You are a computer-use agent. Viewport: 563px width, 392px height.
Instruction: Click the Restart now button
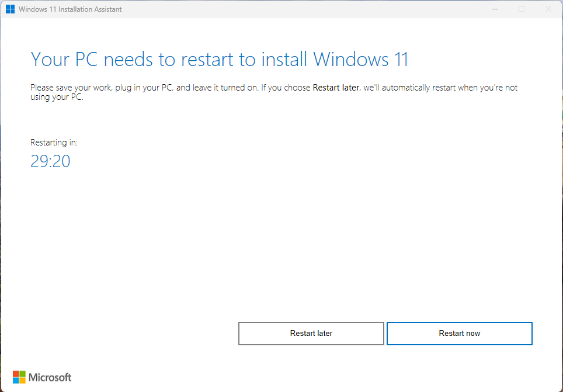click(459, 334)
